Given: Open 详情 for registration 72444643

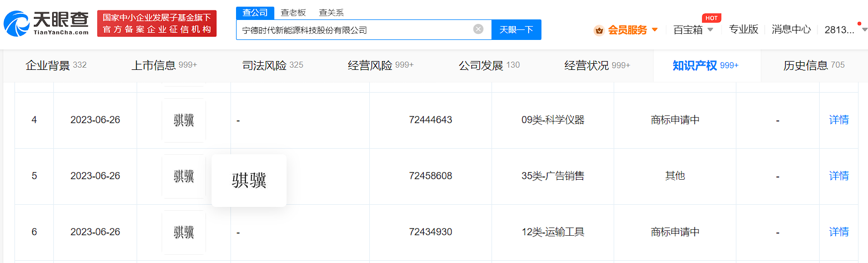Looking at the screenshot, I should pos(839,120).
